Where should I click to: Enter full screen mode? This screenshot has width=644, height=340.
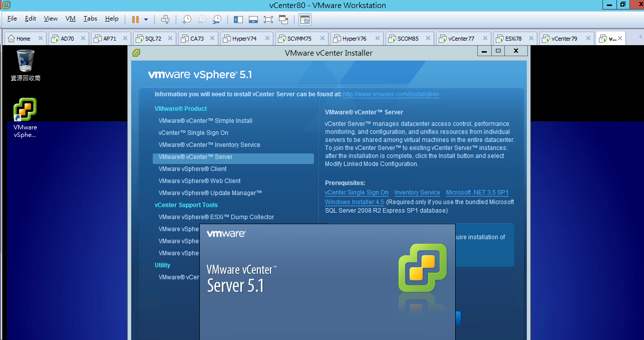point(268,19)
